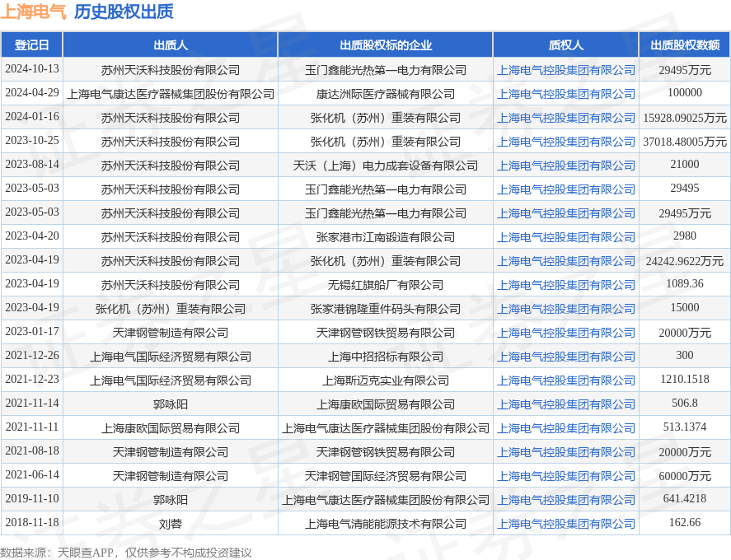Select the date 2021-06-14
Screen dimensions: 731x560
pos(32,474)
